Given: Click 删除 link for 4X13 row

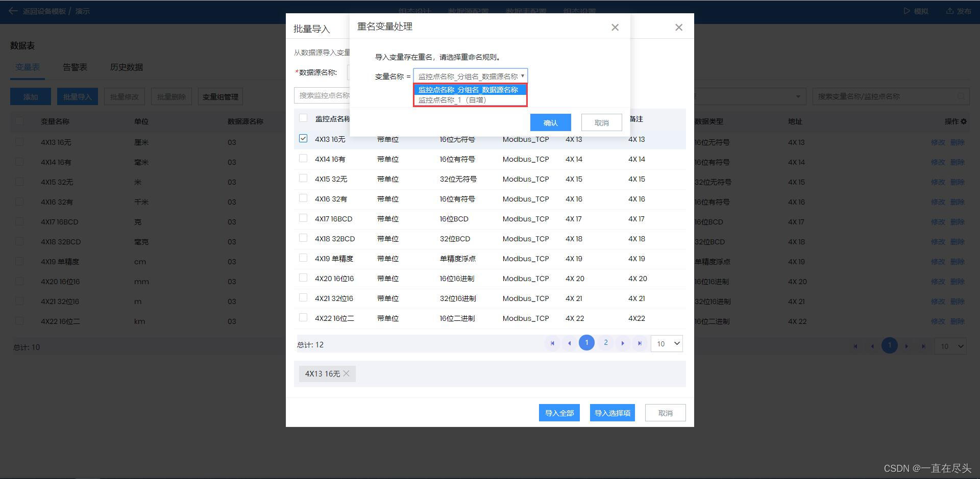Looking at the screenshot, I should coord(958,142).
